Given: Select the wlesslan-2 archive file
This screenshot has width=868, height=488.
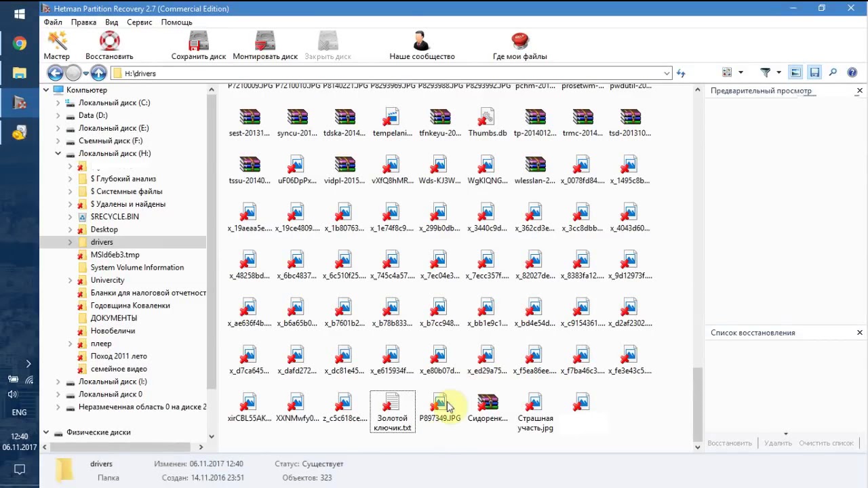Looking at the screenshot, I should (535, 169).
